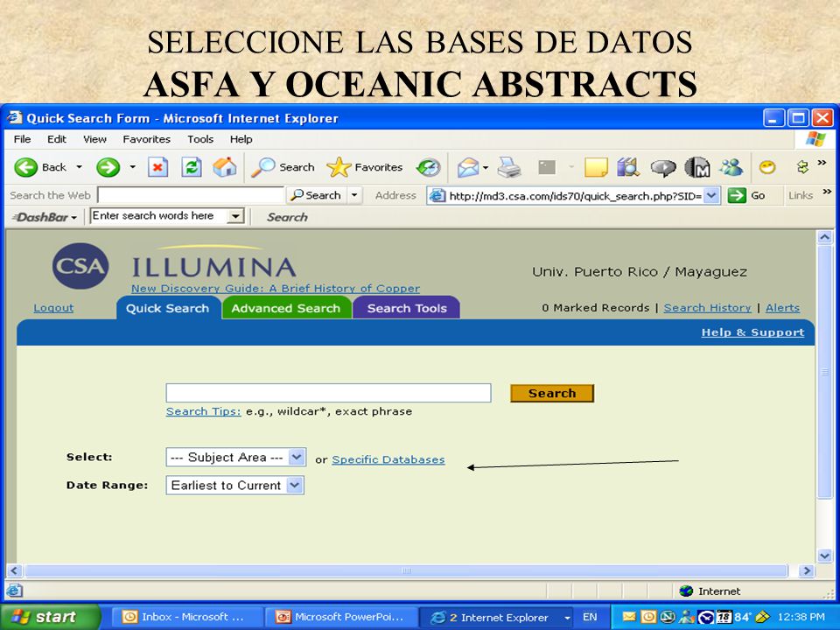Click the green Forward arrow
The height and width of the screenshot is (630, 840).
pos(108,167)
